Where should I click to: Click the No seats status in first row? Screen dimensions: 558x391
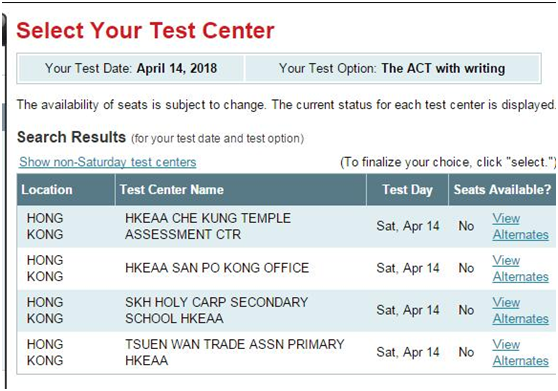466,226
